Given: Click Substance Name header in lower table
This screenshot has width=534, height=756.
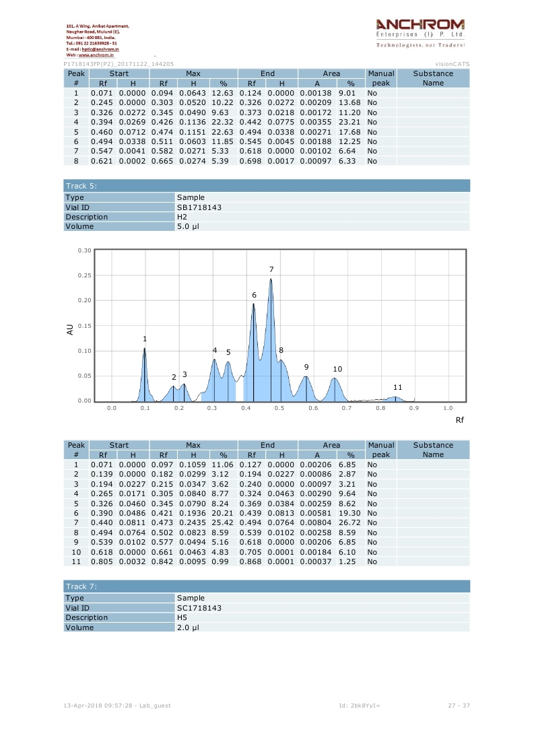Looking at the screenshot, I should click(x=433, y=450).
